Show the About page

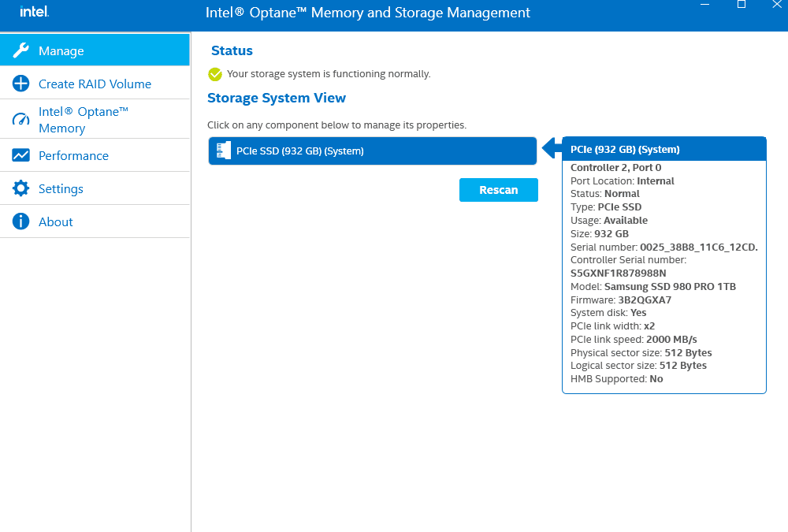click(x=95, y=221)
